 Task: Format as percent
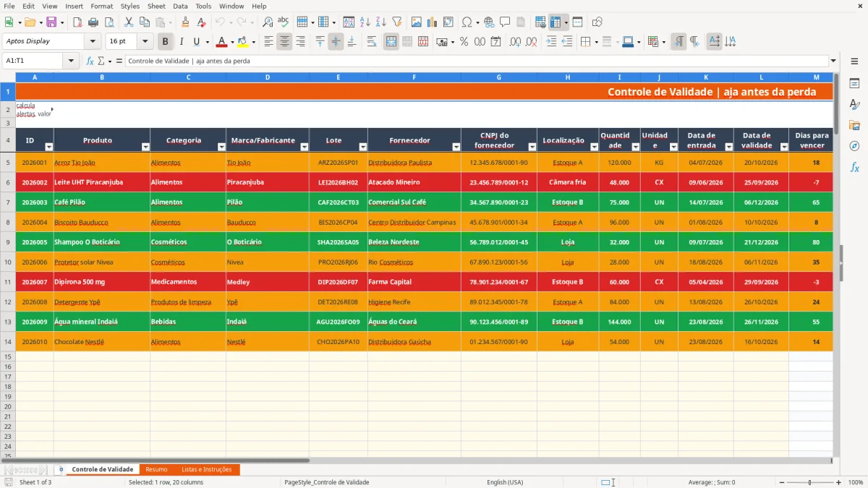pos(464,42)
